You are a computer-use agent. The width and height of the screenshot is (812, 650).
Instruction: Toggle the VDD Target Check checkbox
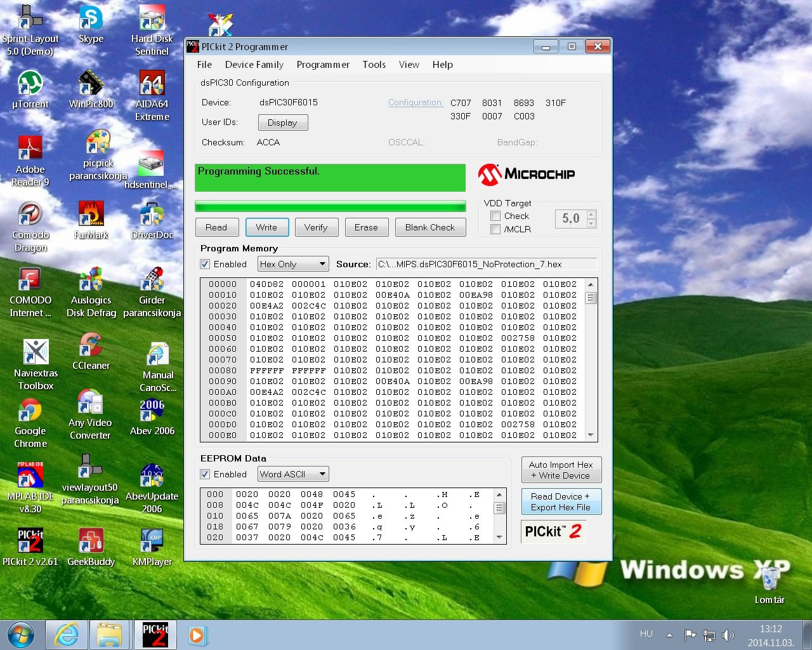pyautogui.click(x=495, y=216)
